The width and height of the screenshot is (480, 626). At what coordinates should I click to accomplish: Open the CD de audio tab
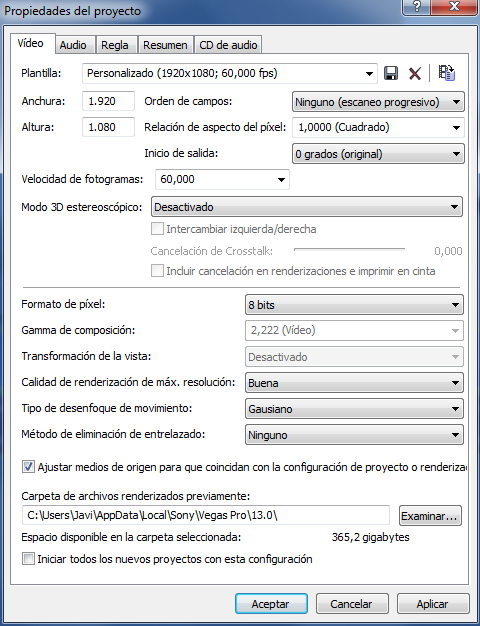coord(228,45)
